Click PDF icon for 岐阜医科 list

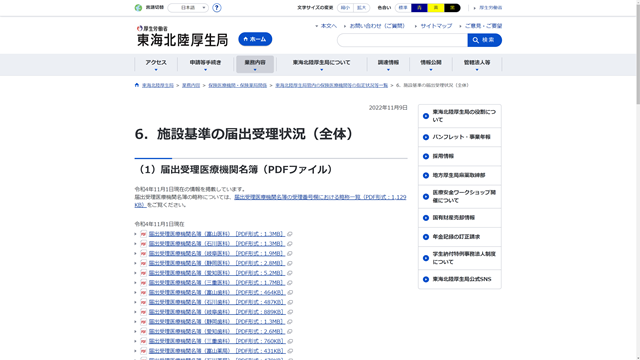(x=143, y=253)
